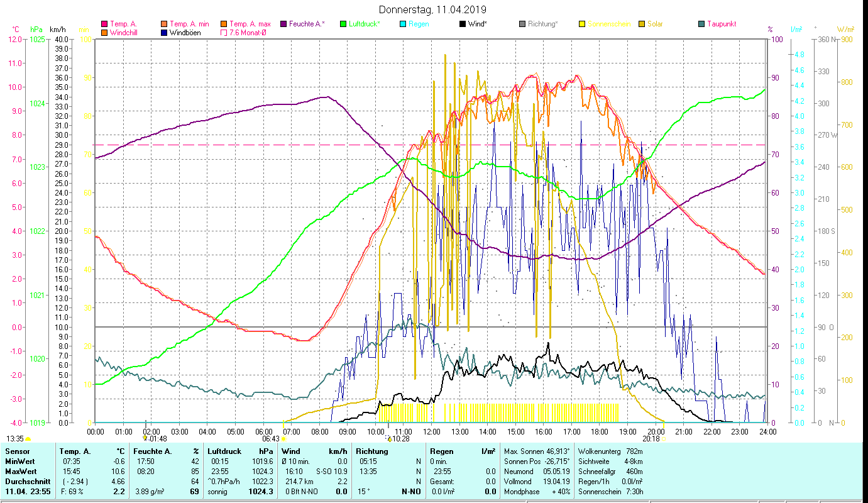
Task: Click the cyan Regen legend swatch
Action: click(402, 24)
